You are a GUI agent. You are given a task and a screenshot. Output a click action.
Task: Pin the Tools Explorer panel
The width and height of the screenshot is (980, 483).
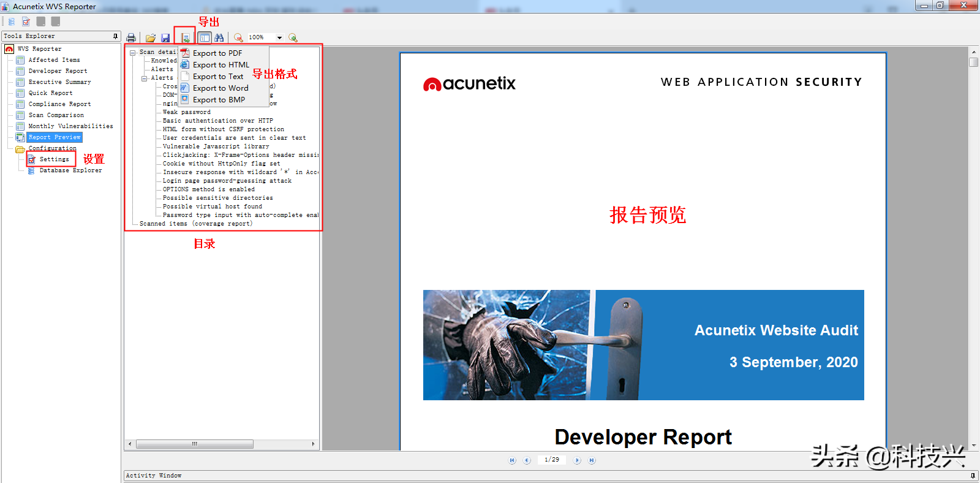[115, 36]
